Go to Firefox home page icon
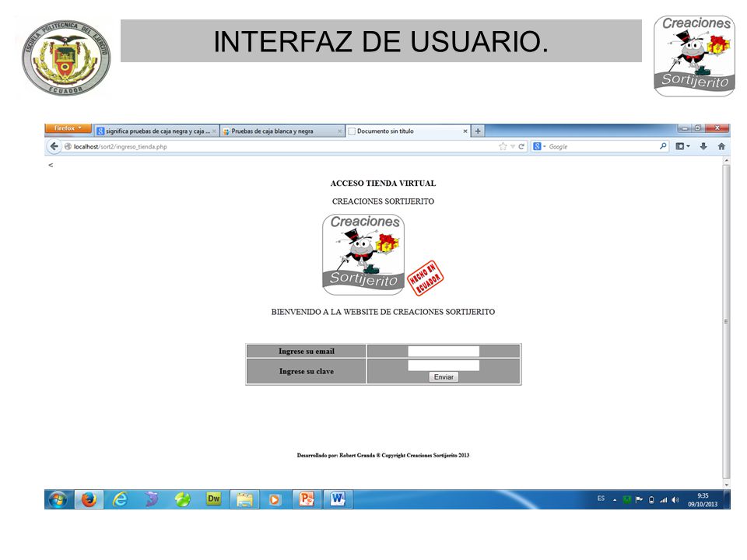Screen dimensions: 747x560 (721, 146)
